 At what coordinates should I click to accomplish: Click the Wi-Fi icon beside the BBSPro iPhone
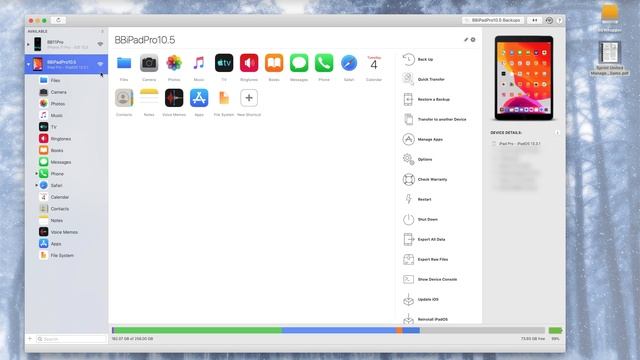point(100,44)
